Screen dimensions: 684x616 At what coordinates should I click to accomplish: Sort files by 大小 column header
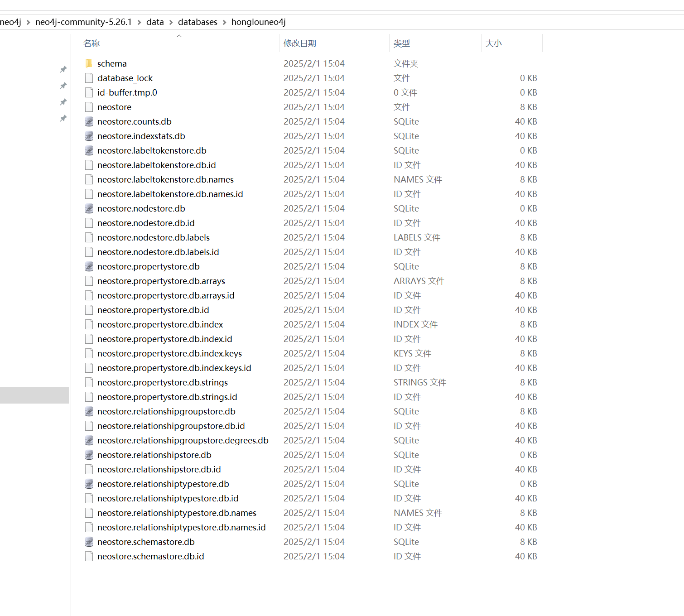point(494,43)
